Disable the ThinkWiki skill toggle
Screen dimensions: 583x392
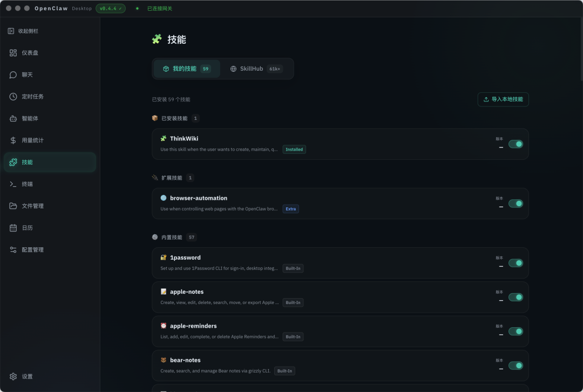tap(516, 144)
